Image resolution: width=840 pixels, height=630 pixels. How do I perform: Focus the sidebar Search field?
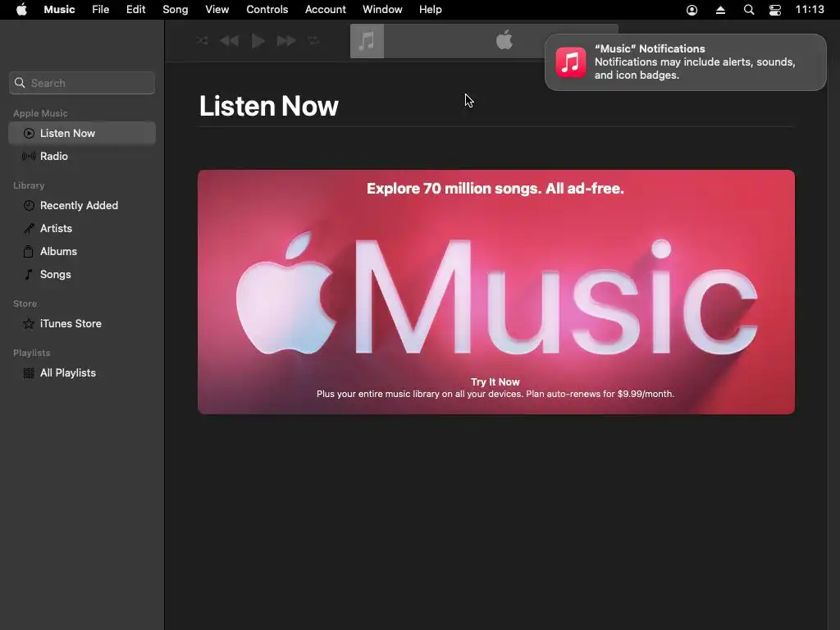point(82,83)
